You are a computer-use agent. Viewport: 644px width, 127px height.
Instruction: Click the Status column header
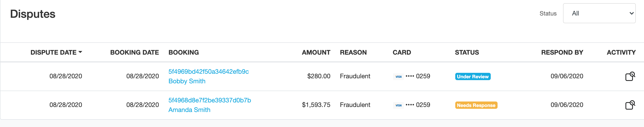[467, 52]
